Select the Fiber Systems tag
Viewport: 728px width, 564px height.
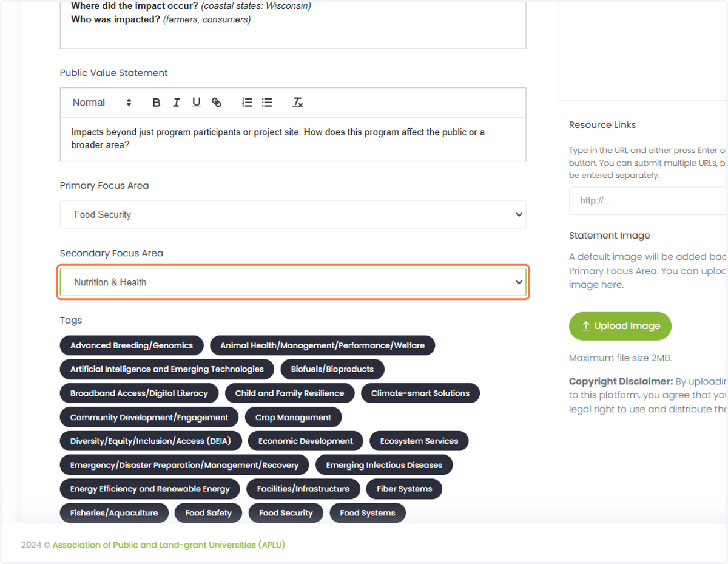click(405, 489)
